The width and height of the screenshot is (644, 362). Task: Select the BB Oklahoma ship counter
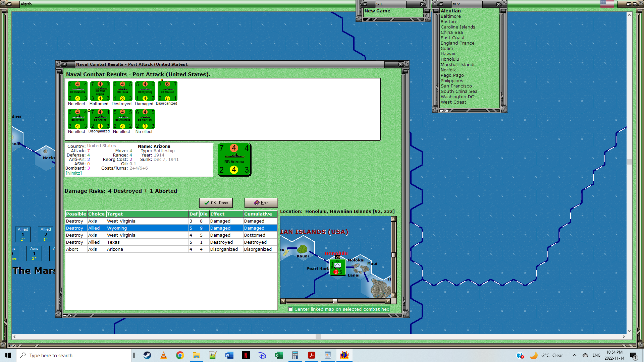click(77, 91)
